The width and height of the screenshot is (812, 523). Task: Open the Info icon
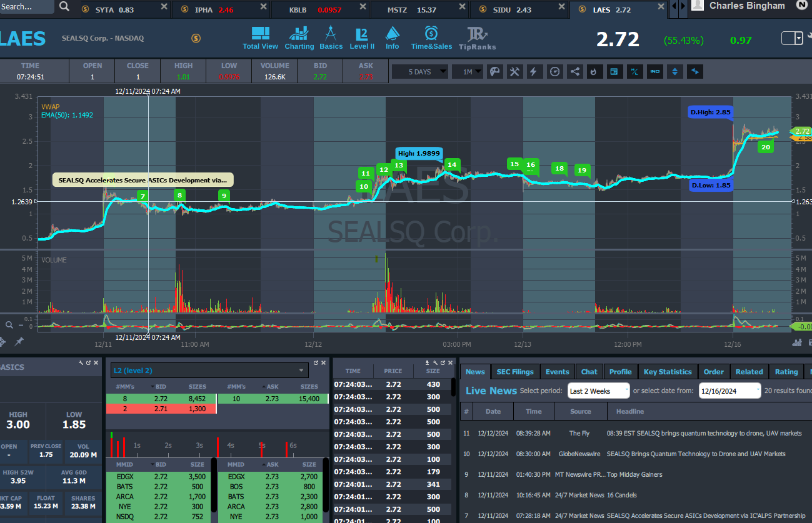click(393, 38)
